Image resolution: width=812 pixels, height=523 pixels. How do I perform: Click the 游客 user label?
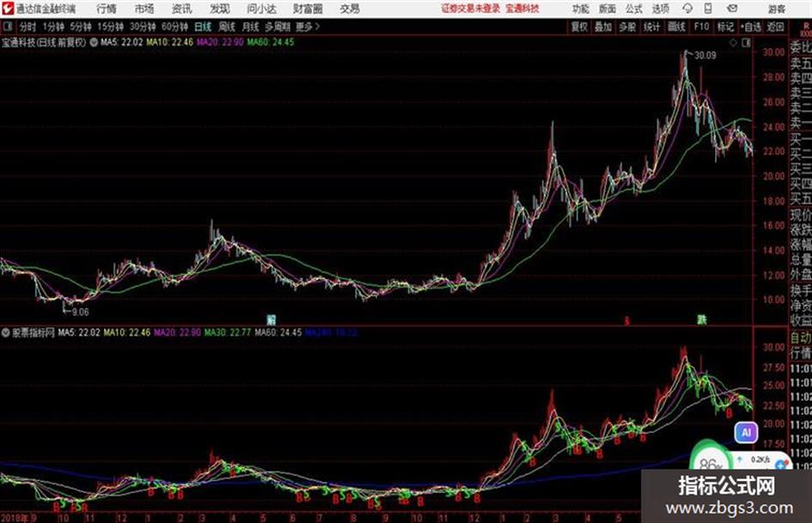point(777,9)
